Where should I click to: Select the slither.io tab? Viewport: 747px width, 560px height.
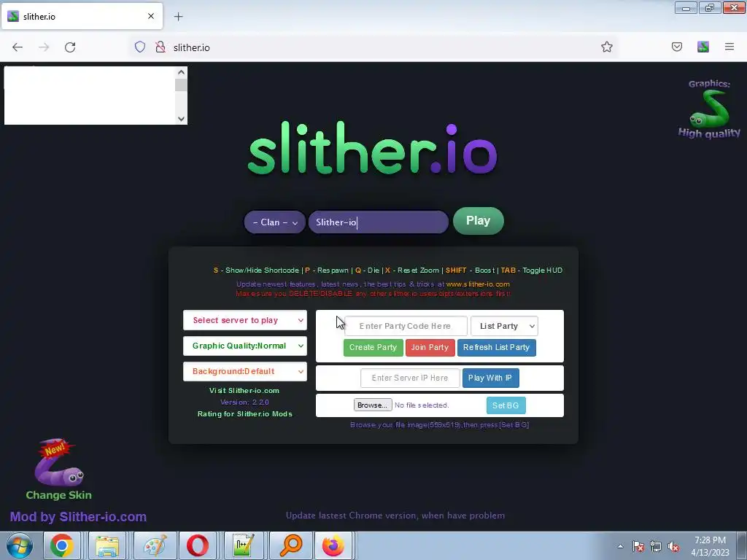point(82,16)
